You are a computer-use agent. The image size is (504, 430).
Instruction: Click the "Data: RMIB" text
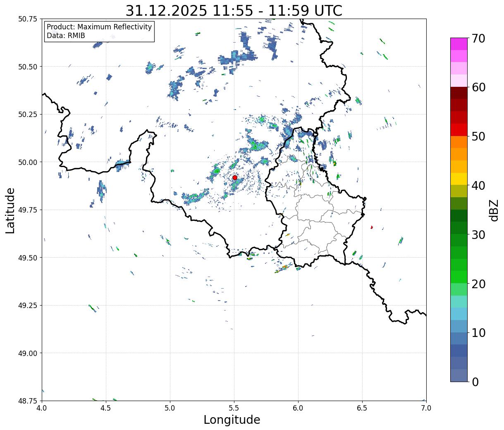[x=66, y=36]
